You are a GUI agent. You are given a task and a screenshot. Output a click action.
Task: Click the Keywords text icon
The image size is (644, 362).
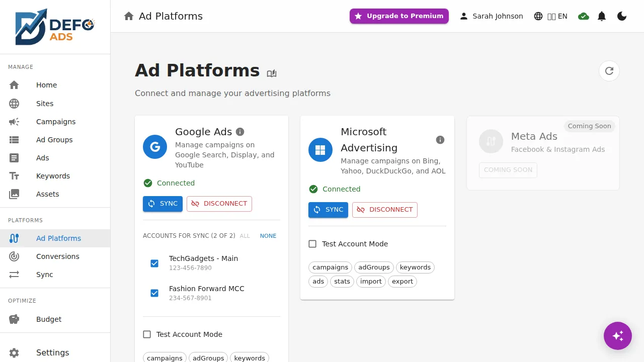pyautogui.click(x=14, y=176)
